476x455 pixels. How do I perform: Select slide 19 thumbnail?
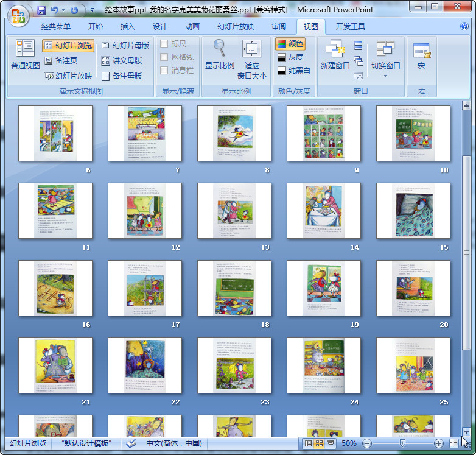coord(324,288)
